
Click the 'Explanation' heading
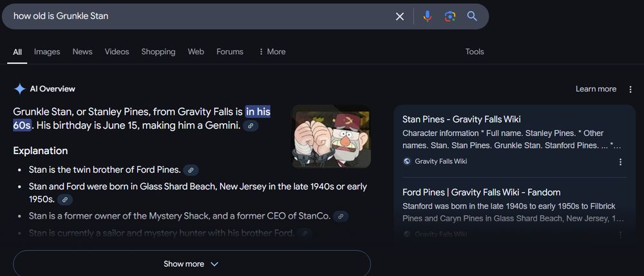pyautogui.click(x=40, y=150)
